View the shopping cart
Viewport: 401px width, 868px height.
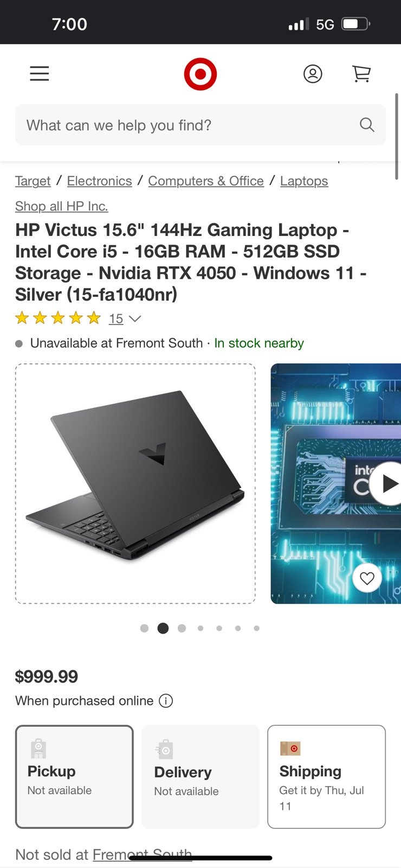(x=361, y=73)
